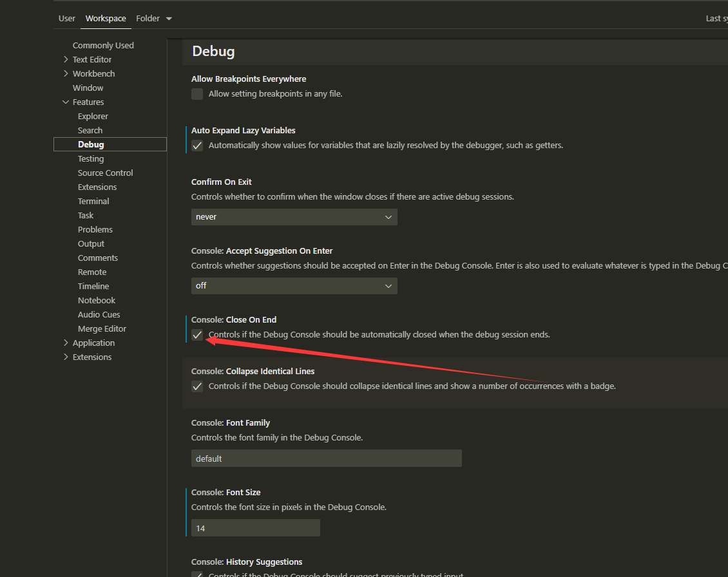Open Audio Cues settings
Viewport: 728px width, 577px height.
click(x=99, y=314)
